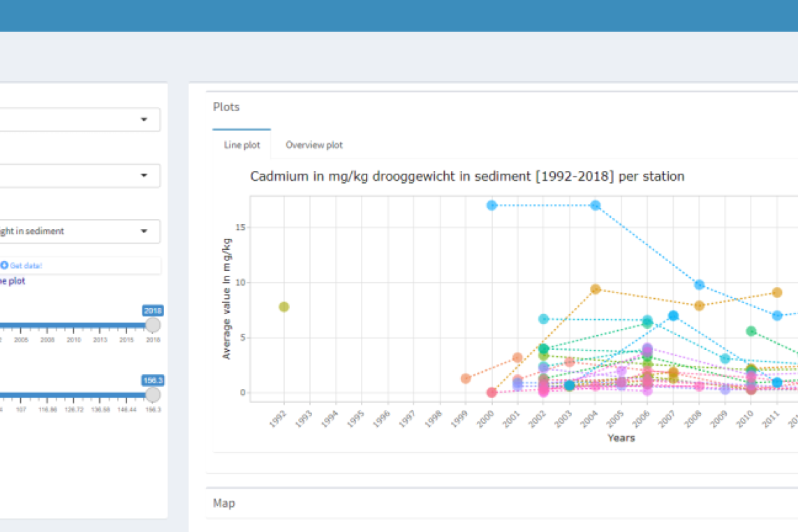Open the Overview plot tab
The height and width of the screenshot is (532, 798).
[x=314, y=145]
